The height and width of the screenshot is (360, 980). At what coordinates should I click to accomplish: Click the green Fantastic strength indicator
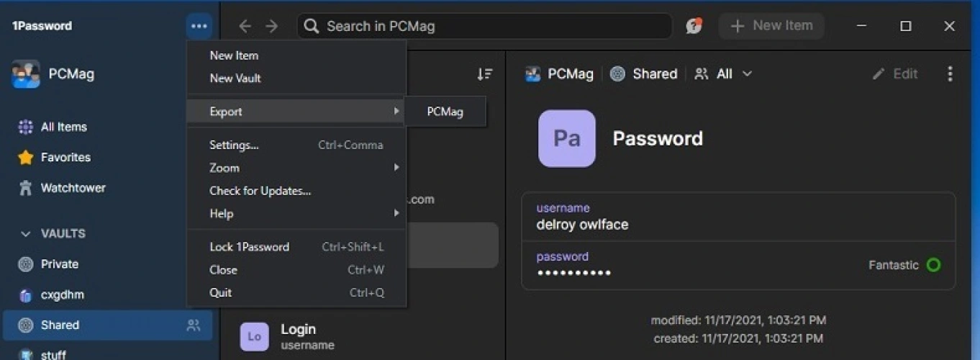tap(933, 265)
